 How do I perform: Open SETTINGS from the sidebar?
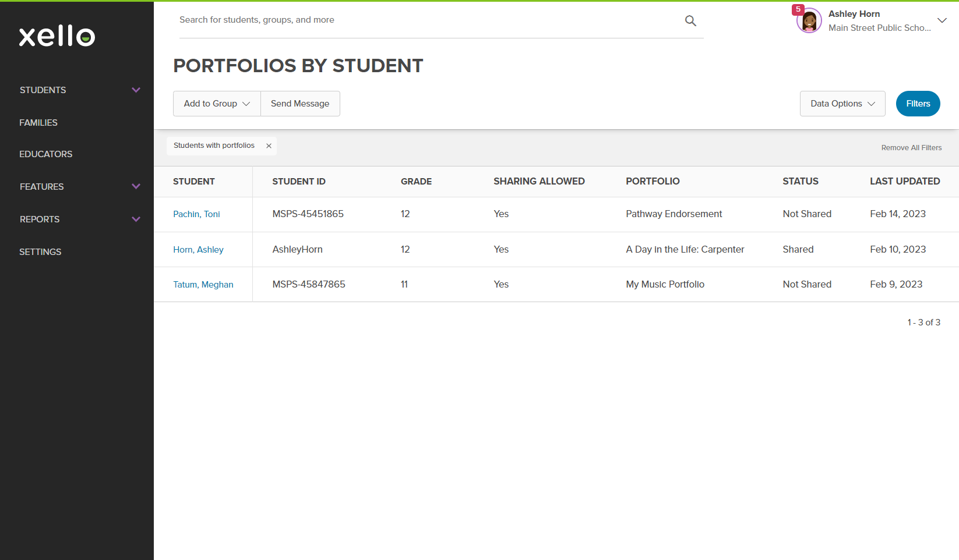(40, 251)
